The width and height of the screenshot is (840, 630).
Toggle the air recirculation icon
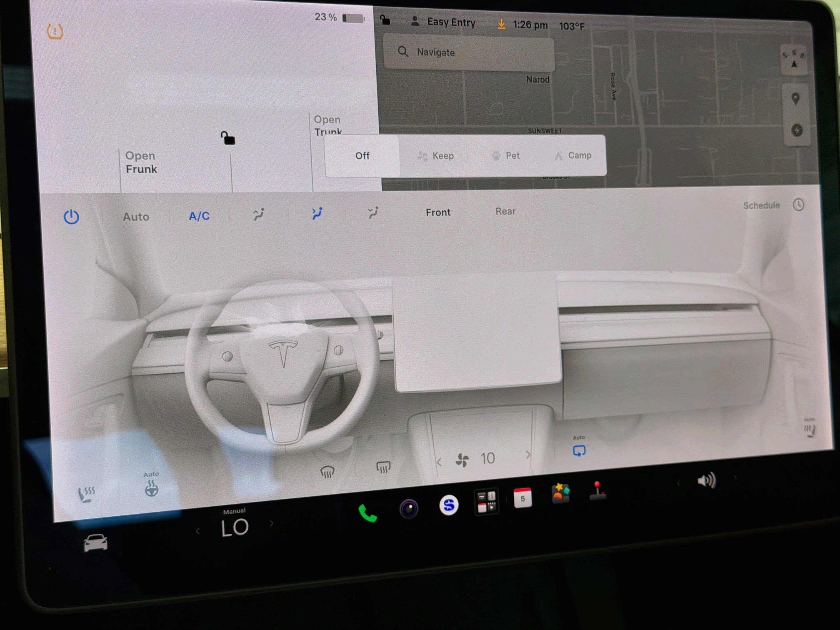[x=579, y=451]
